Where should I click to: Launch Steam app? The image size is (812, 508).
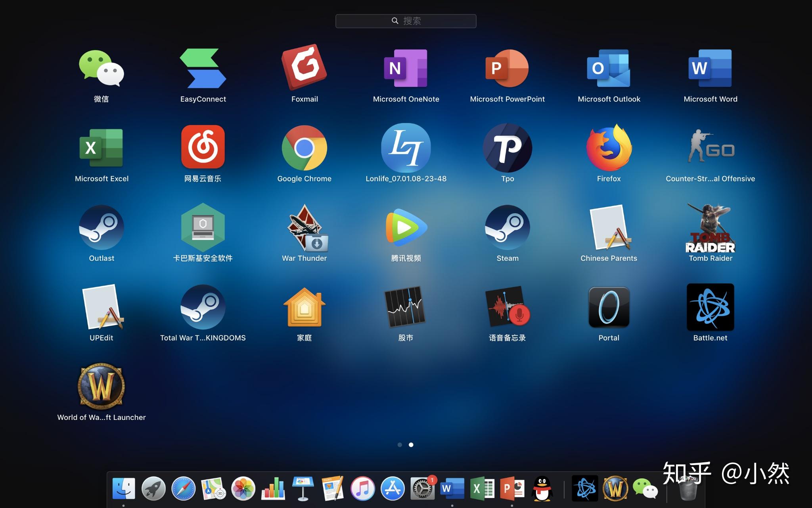pos(507,228)
